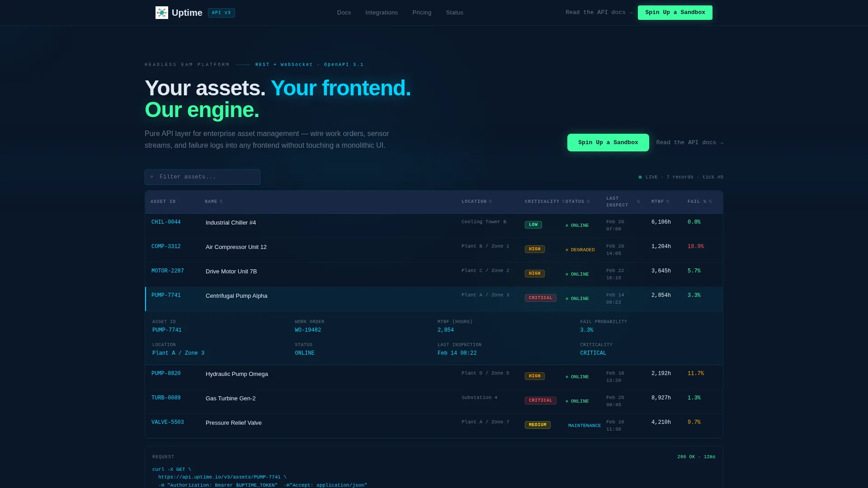Click the 200 OK · 12ms response status
Viewport: 868px width, 488px height.
pyautogui.click(x=696, y=457)
